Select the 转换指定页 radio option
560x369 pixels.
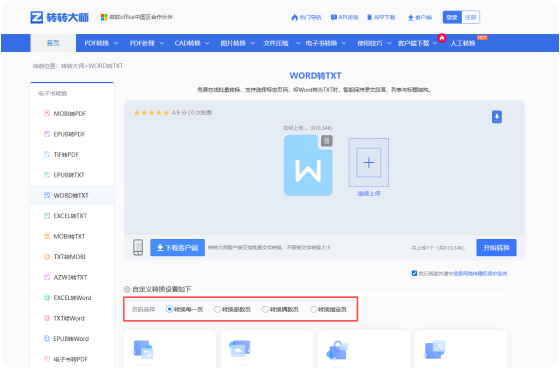click(x=313, y=309)
